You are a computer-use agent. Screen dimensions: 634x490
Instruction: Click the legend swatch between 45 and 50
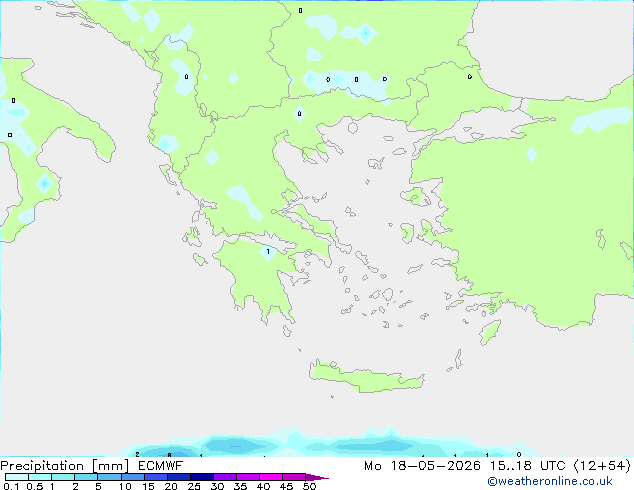294,477
